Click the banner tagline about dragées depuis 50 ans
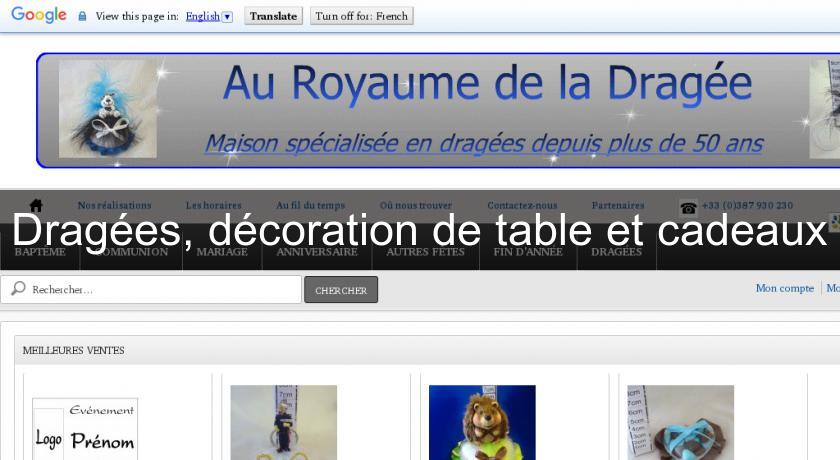This screenshot has width=840, height=460. (484, 144)
